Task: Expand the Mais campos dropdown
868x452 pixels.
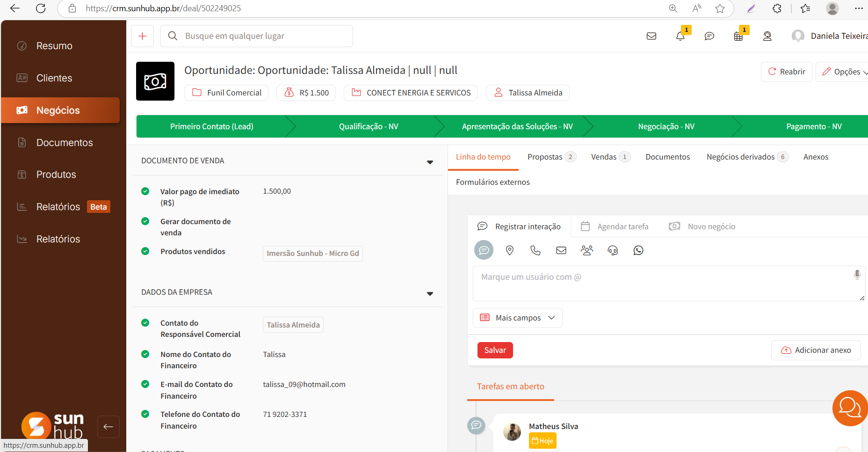Action: [518, 318]
